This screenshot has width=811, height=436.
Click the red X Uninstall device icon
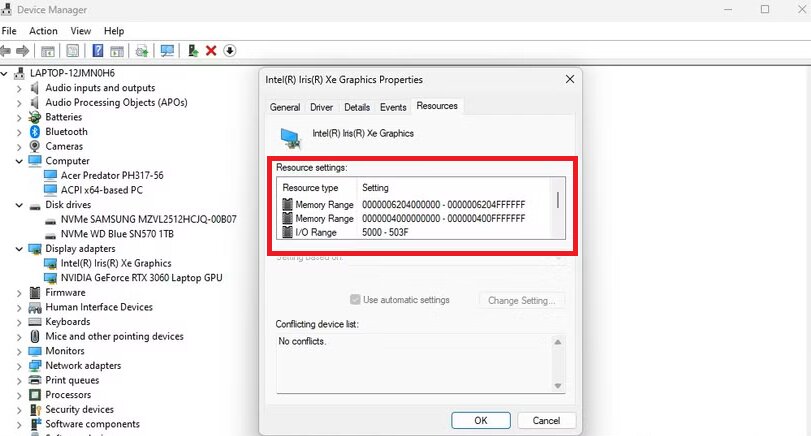click(211, 51)
